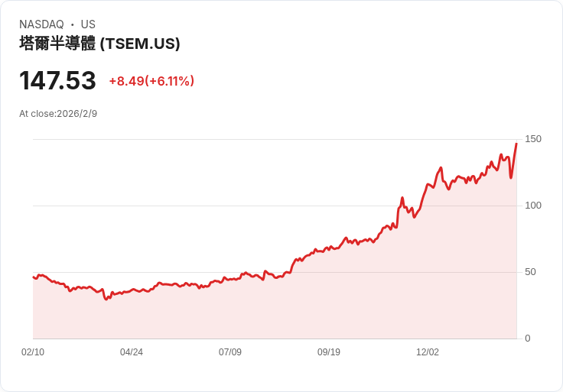Click the 100 price axis label
Screen dimensions: 563x392
[x=533, y=206]
